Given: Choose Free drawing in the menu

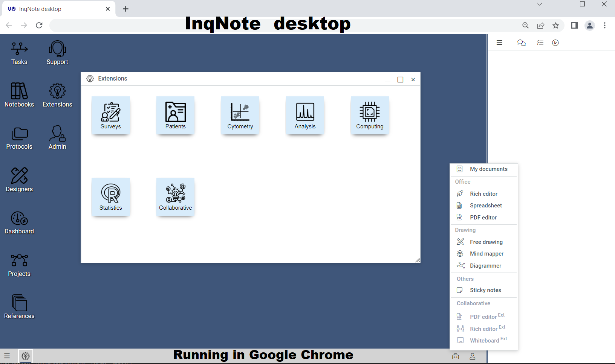Looking at the screenshot, I should [484, 242].
